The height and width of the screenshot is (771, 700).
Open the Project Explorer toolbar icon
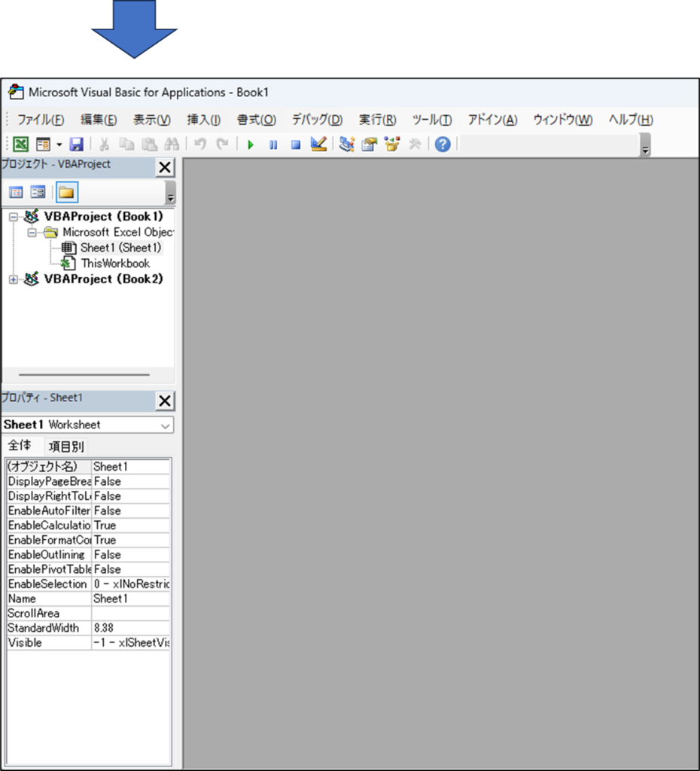point(346,144)
